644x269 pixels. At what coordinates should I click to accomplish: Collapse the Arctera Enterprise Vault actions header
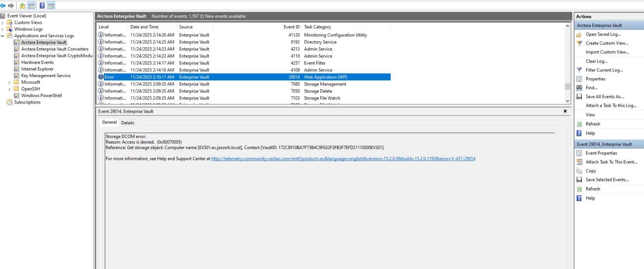(609, 25)
